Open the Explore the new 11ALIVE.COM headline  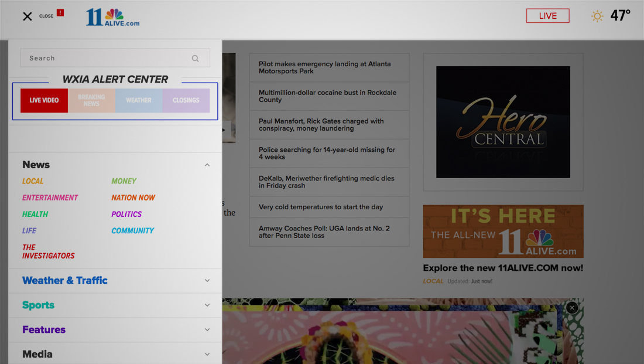coord(503,268)
